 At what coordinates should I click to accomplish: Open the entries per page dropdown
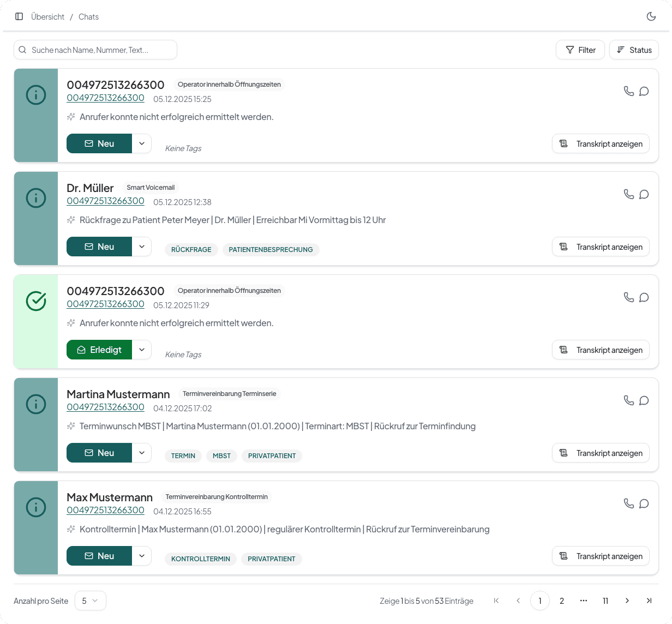coord(90,601)
